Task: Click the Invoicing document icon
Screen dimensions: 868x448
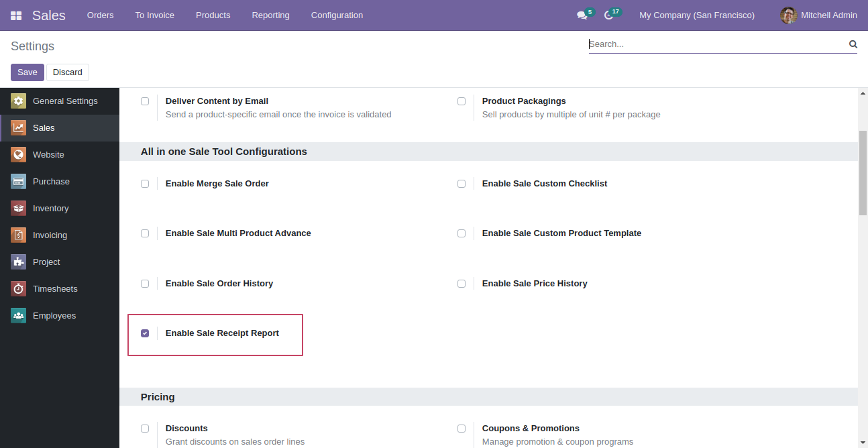Action: (x=19, y=235)
